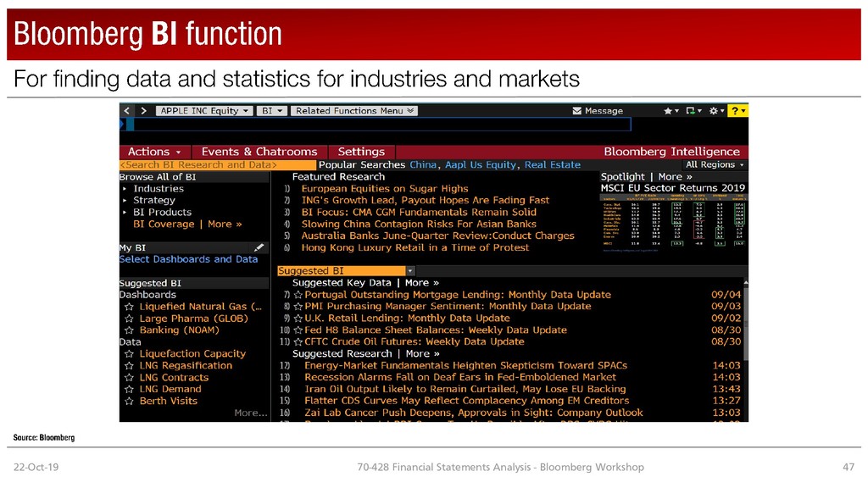868x488 pixels.
Task: Open the Aapl Us Equity popular search
Action: click(481, 164)
